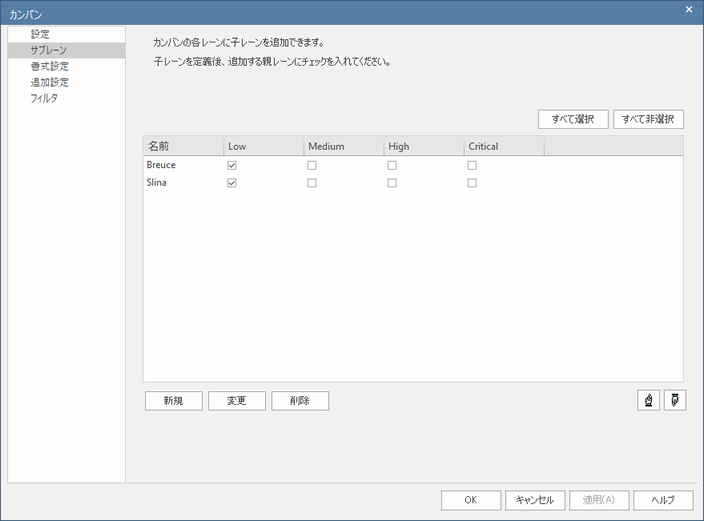Image resolution: width=704 pixels, height=521 pixels.
Task: Select サブレーン in the left panel
Action: [48, 50]
